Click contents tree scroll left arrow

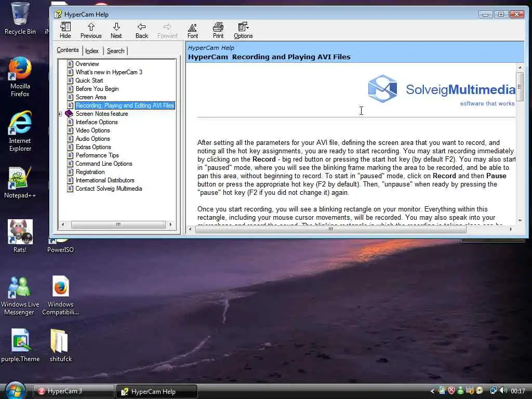tap(62, 224)
